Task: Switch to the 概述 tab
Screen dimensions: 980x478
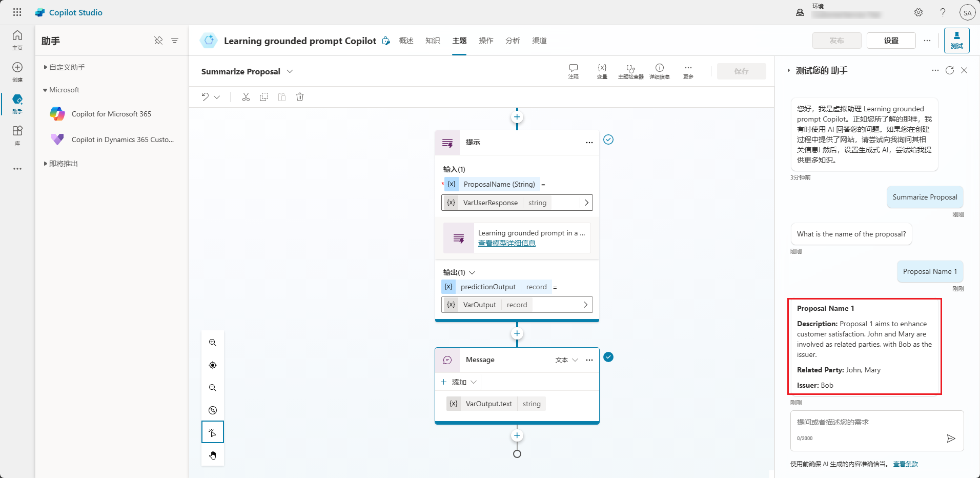Action: (x=406, y=41)
